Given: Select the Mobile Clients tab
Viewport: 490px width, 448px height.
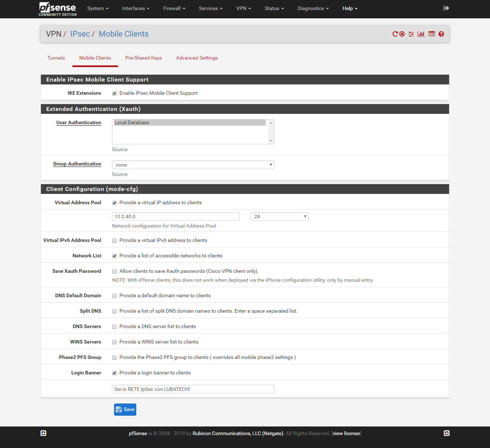Looking at the screenshot, I should [x=95, y=58].
